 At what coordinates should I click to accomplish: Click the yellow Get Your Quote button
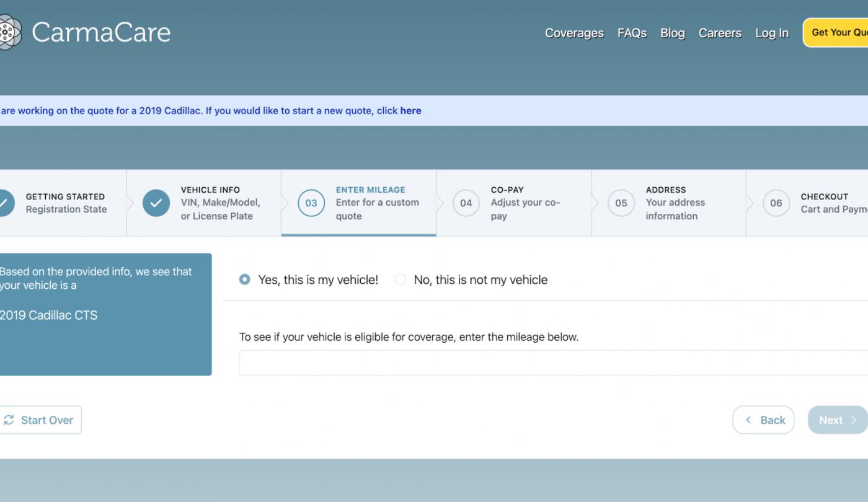point(836,32)
